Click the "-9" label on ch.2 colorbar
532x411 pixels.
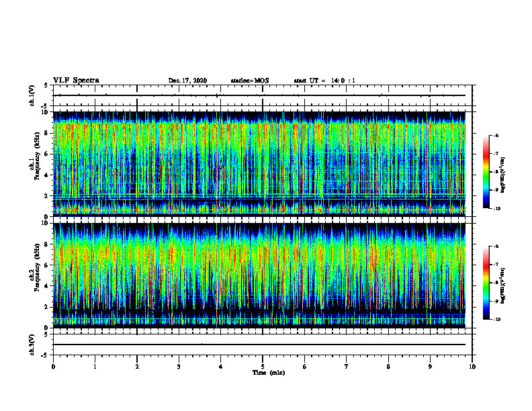point(496,301)
